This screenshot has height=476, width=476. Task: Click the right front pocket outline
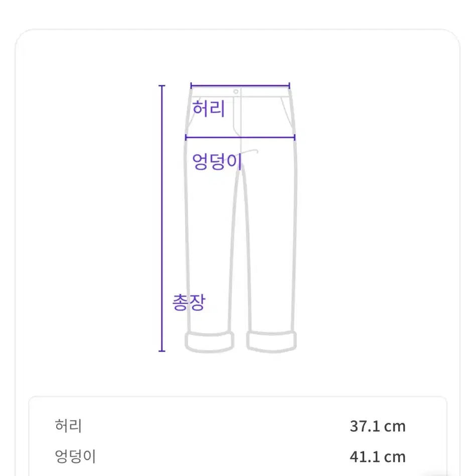(287, 113)
